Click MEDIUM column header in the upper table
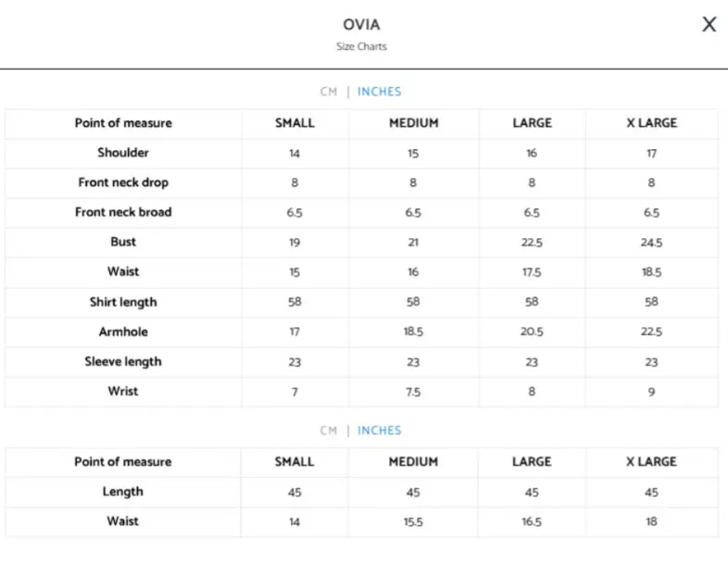The width and height of the screenshot is (728, 564). [x=413, y=123]
